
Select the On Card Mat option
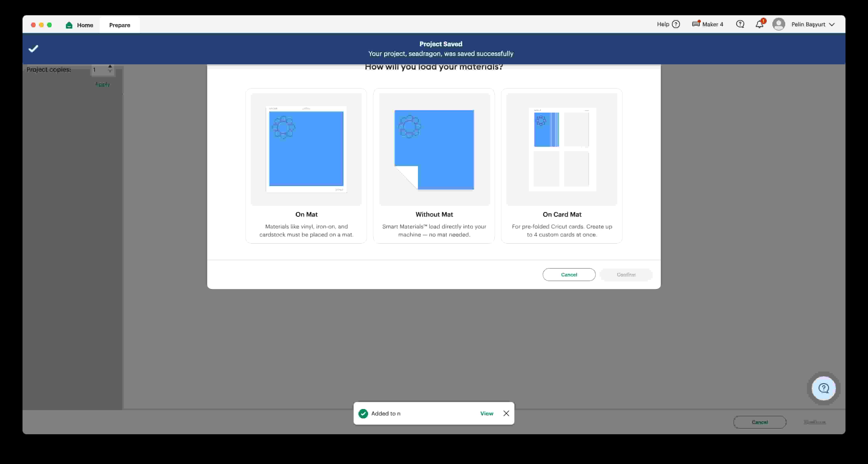(x=562, y=166)
